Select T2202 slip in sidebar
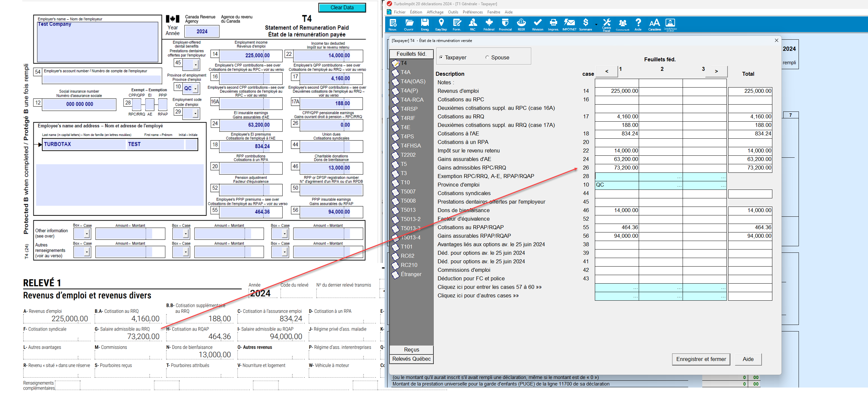The image size is (868, 400). point(408,155)
